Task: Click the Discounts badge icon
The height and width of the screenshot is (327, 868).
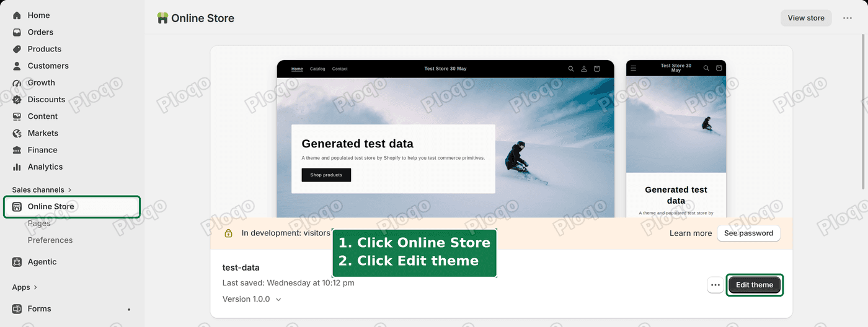Action: coord(17,99)
